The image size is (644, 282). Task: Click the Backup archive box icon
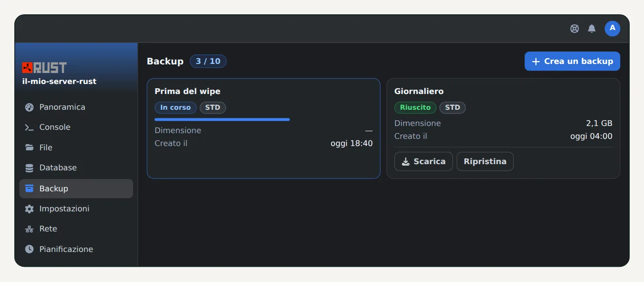click(x=30, y=188)
